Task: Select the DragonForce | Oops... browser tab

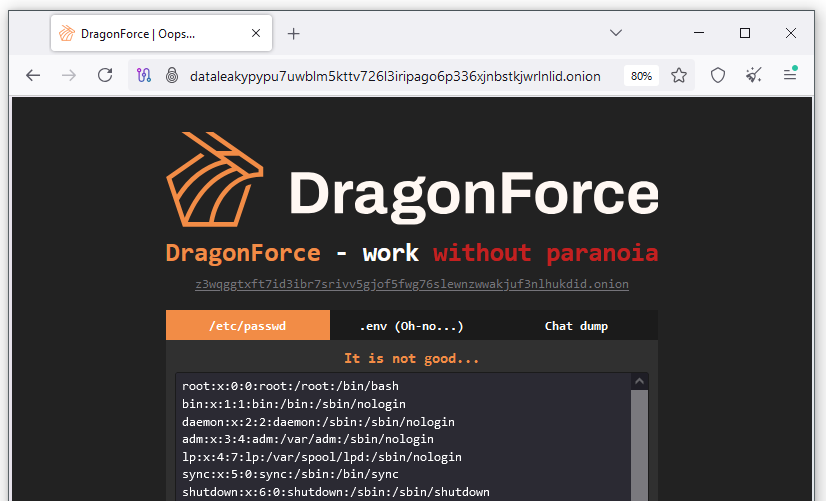Action: (161, 33)
